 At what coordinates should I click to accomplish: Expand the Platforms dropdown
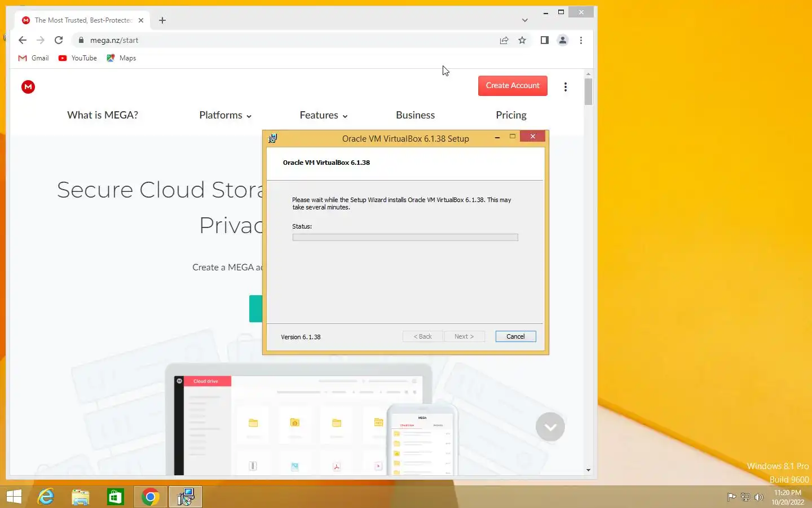pyautogui.click(x=225, y=115)
